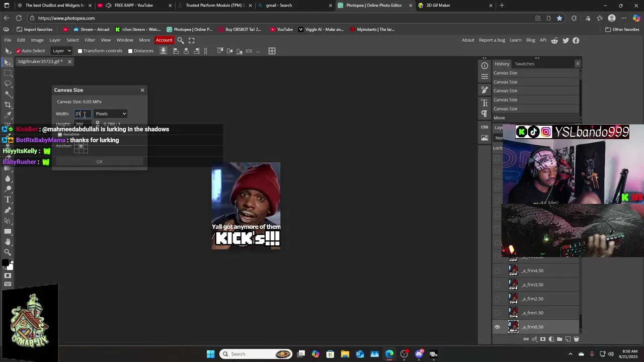Open the CSS panel icon
Screen dimensions: 644x362
pos(485,127)
